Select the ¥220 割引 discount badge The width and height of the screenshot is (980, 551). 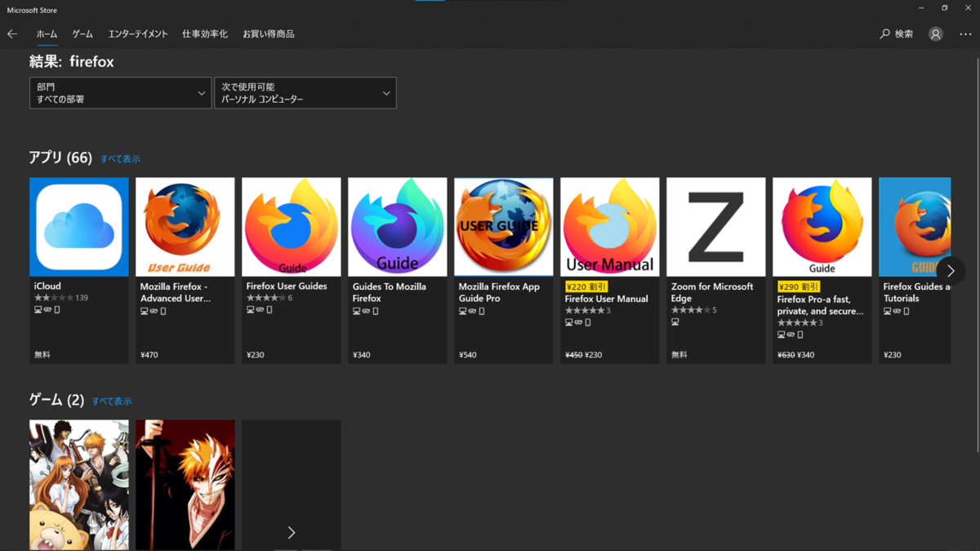(586, 287)
